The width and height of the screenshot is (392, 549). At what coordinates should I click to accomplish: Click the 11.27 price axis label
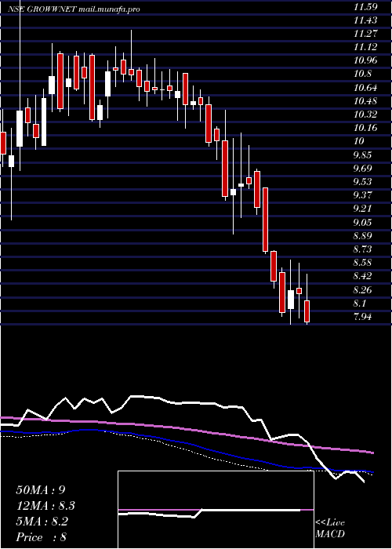[365, 34]
